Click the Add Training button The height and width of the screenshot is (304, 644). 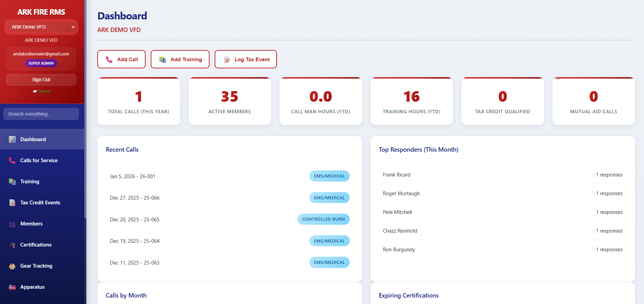tap(180, 59)
